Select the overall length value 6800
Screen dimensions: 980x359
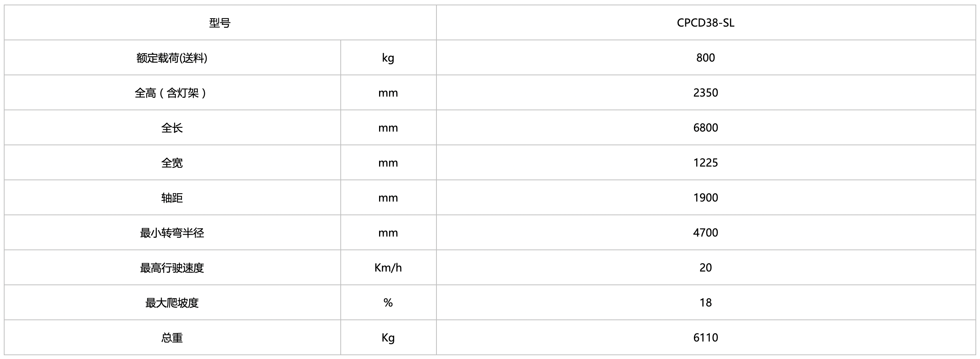705,128
